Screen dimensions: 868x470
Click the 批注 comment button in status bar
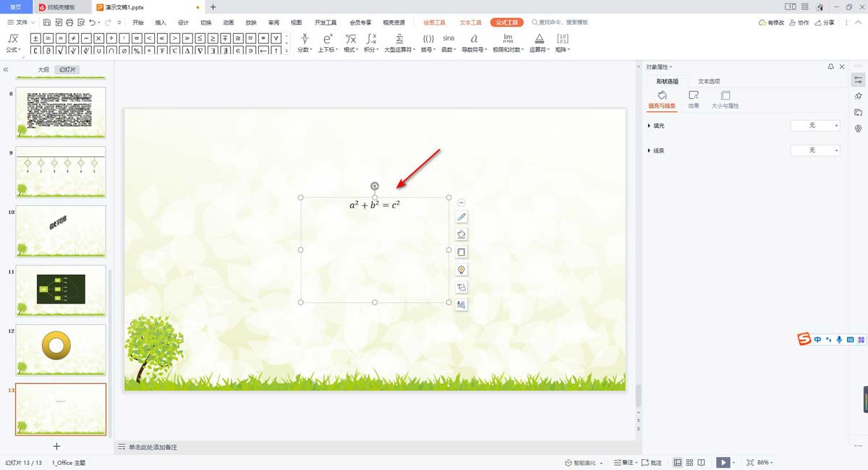(651, 462)
